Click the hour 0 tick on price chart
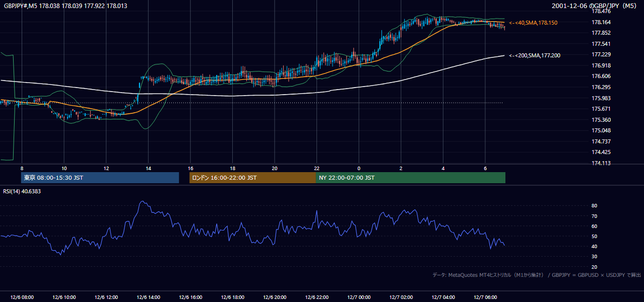 click(359, 168)
